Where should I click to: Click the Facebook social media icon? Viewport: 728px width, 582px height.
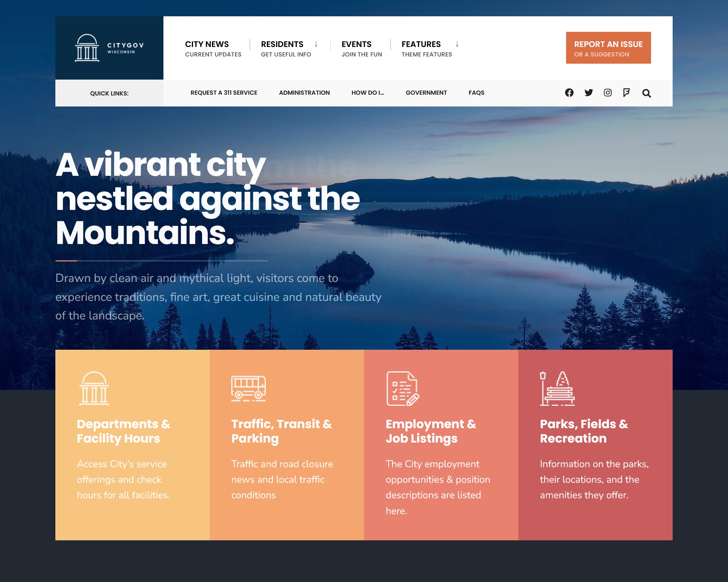tap(569, 93)
